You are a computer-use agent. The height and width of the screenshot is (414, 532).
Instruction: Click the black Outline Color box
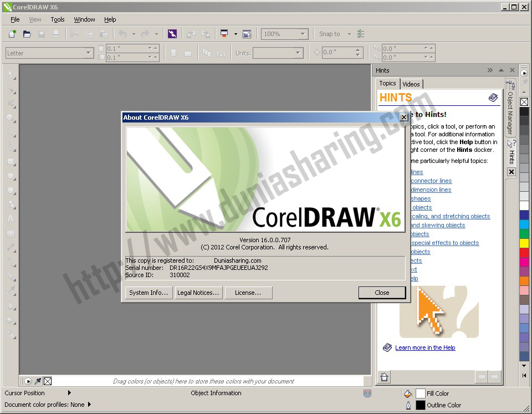[421, 405]
